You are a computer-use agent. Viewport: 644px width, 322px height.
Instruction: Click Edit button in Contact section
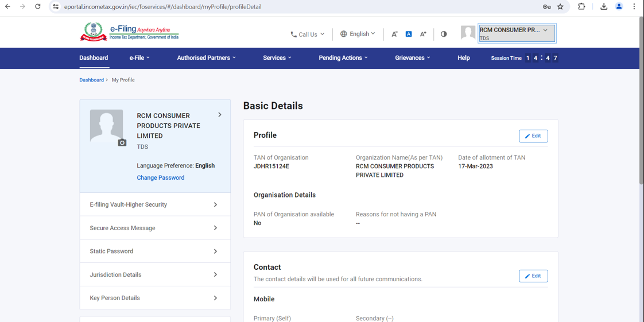coord(533,276)
